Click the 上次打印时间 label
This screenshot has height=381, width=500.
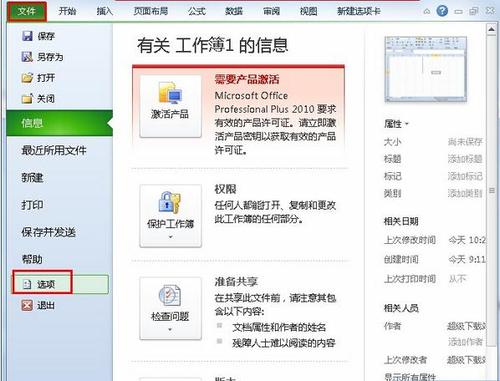[410, 279]
